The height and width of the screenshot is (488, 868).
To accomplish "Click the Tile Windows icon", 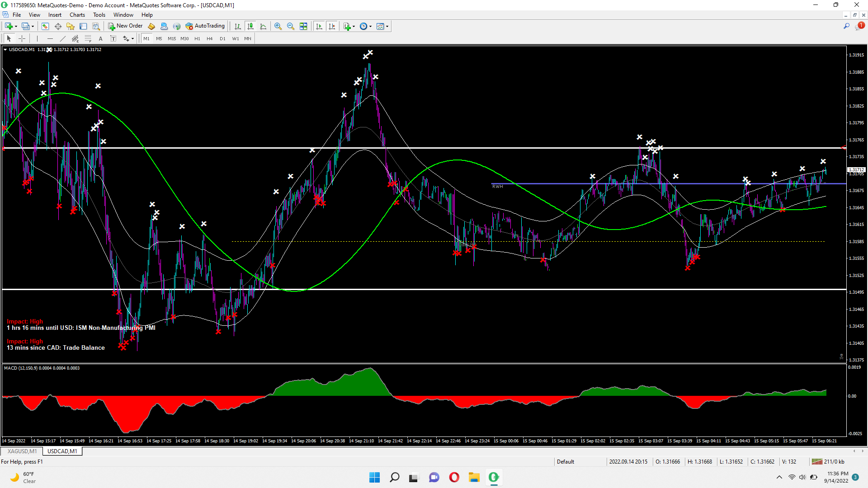I will coord(303,26).
